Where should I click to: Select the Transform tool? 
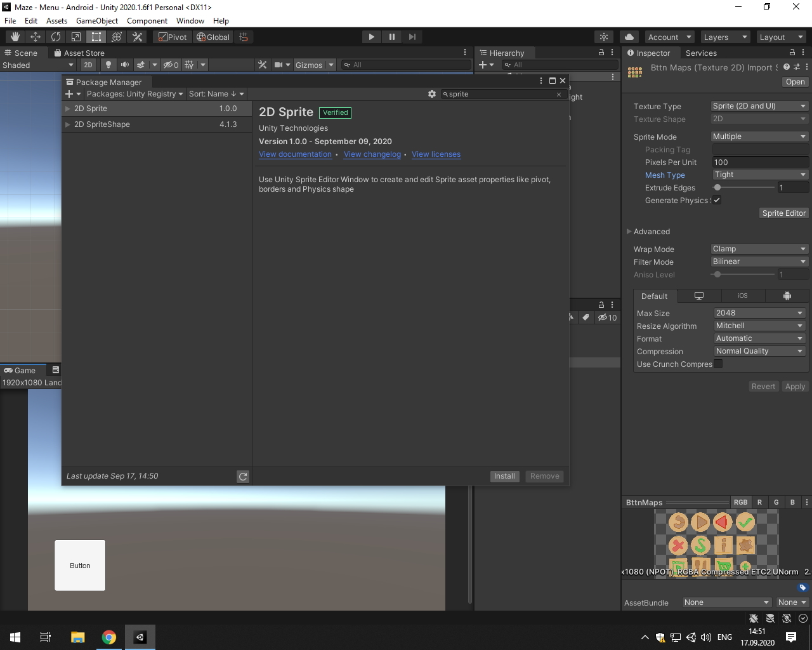click(117, 37)
